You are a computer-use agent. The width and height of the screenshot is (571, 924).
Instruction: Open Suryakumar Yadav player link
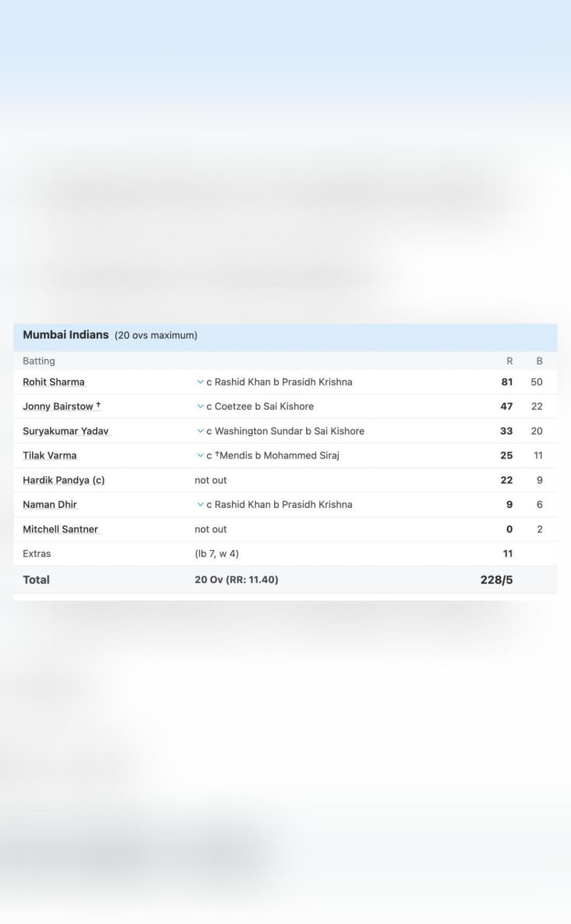(x=66, y=431)
